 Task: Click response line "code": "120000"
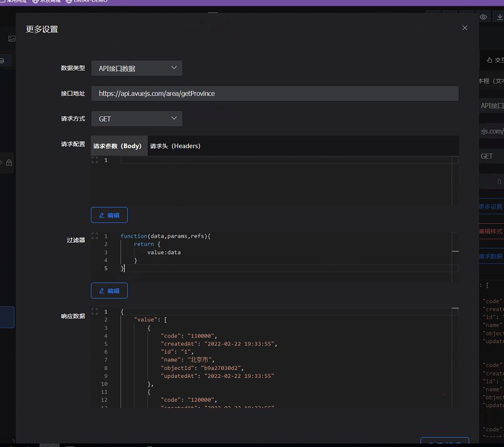pyautogui.click(x=189, y=400)
